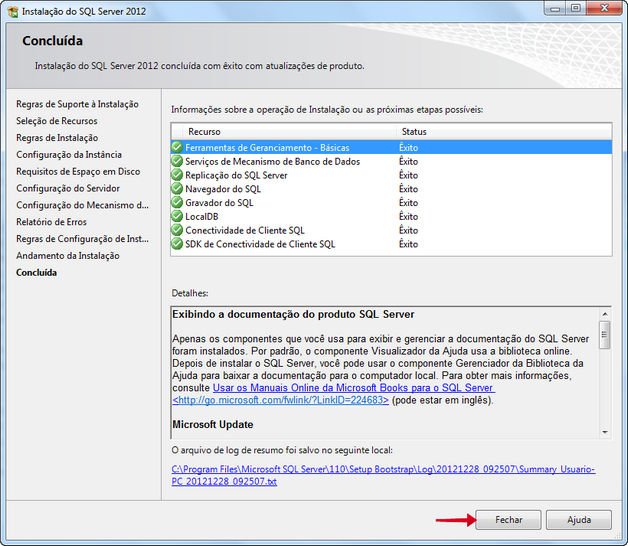Click the check icon beside SDK de Conectividade
628x546 pixels.
177,244
